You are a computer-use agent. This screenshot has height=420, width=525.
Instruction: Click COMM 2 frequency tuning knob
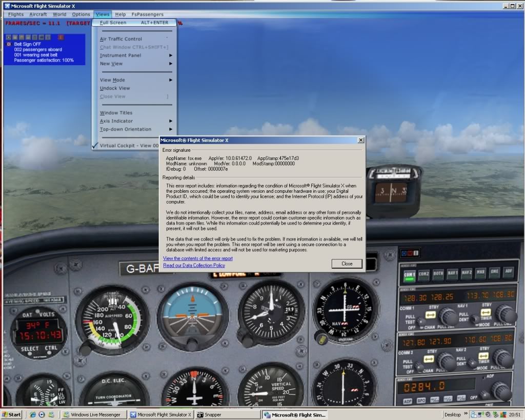(447, 361)
